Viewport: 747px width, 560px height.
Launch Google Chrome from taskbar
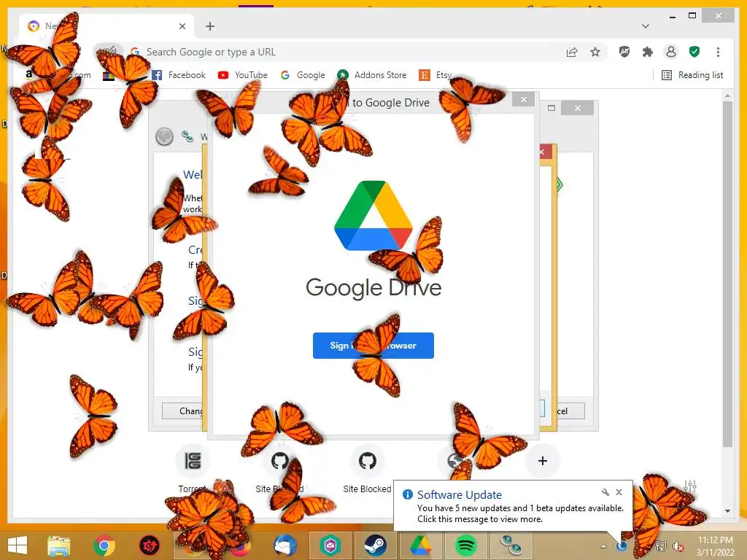pos(104,545)
